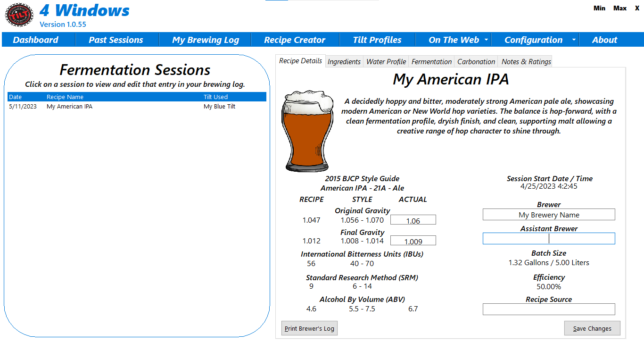Print the Brewer's Log
This screenshot has width=644, height=342.
tap(309, 328)
